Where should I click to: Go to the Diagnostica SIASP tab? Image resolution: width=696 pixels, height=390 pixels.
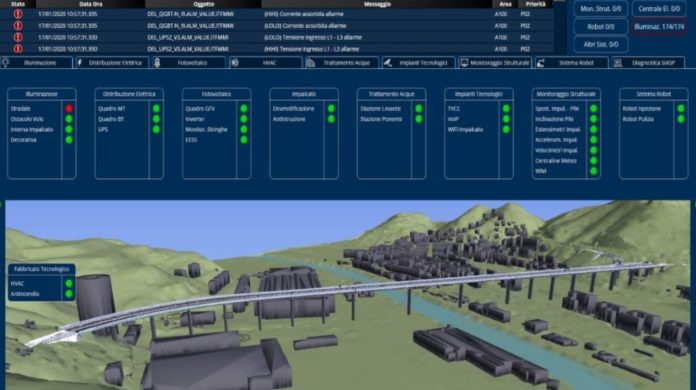(x=648, y=63)
